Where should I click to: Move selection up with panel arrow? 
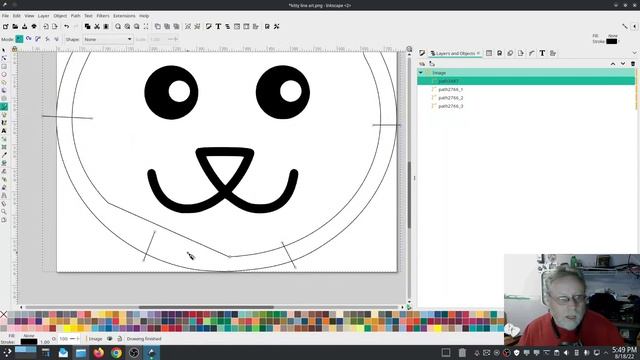point(613,64)
